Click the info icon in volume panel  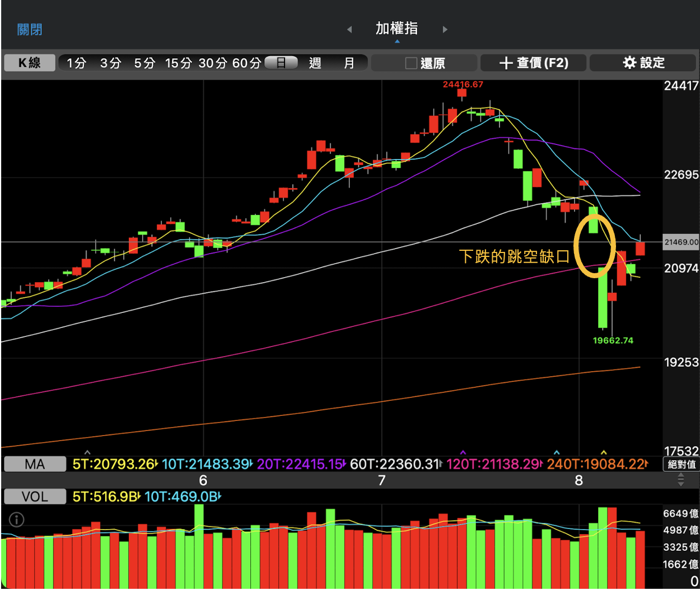(x=17, y=520)
